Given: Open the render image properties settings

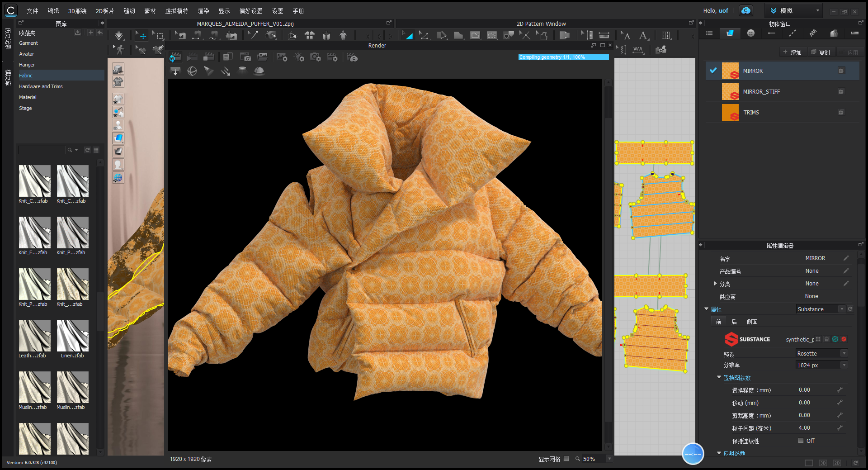Looking at the screenshot, I should 282,57.
